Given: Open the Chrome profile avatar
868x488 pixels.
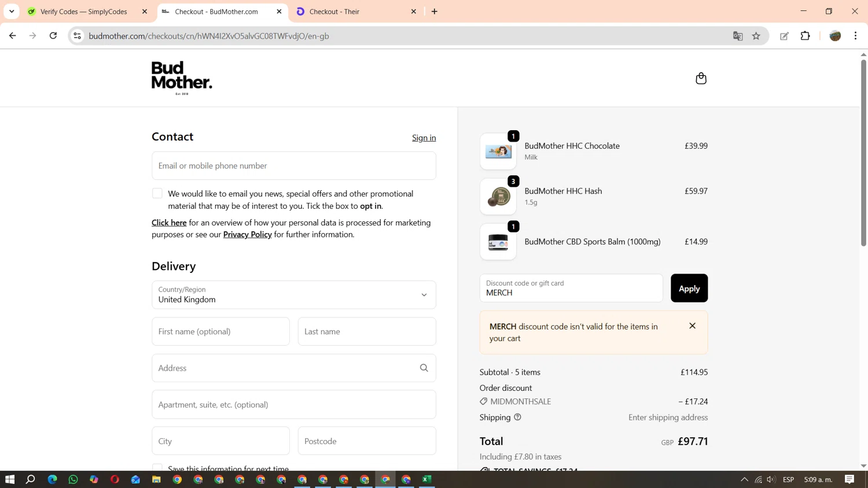Looking at the screenshot, I should (x=835, y=36).
